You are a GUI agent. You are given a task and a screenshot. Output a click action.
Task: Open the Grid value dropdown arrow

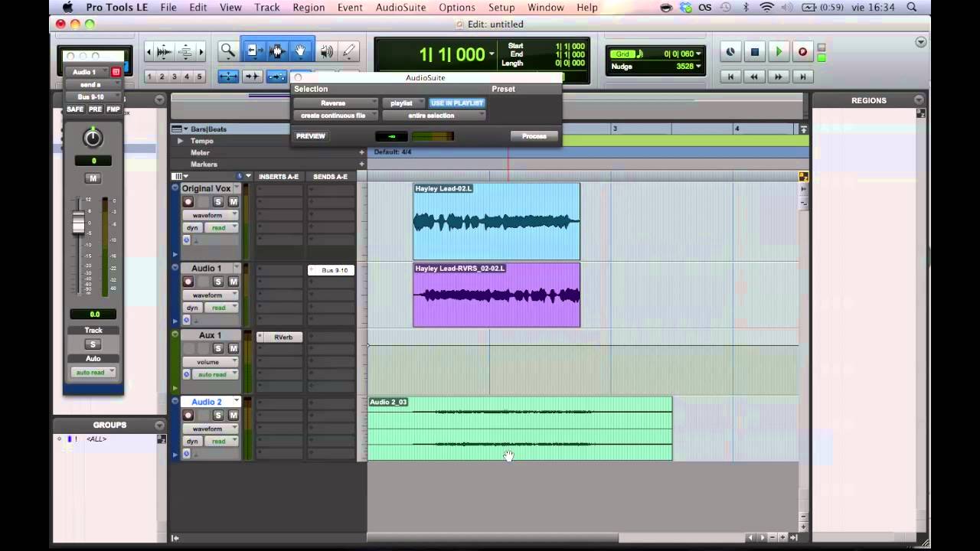[x=698, y=54]
